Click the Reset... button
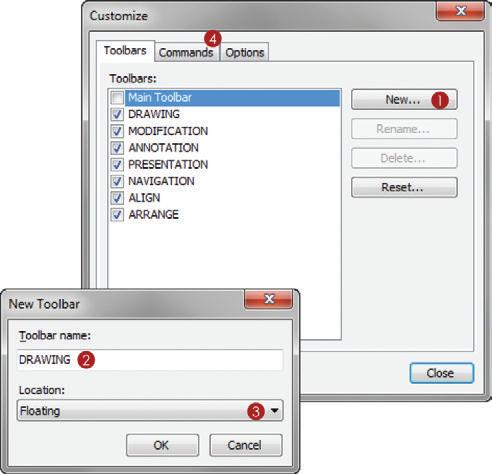Screen dimensions: 492x474 point(404,187)
